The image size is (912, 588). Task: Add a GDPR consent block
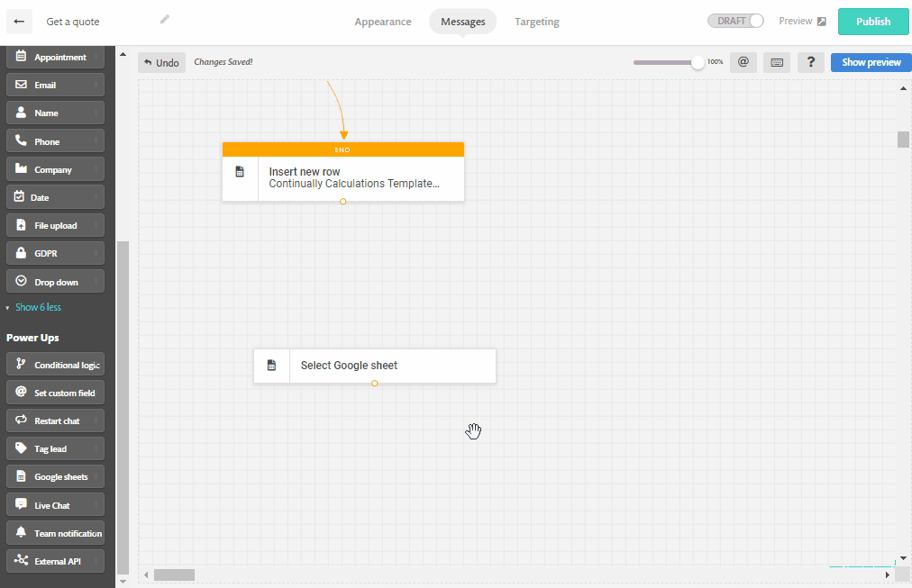(55, 253)
